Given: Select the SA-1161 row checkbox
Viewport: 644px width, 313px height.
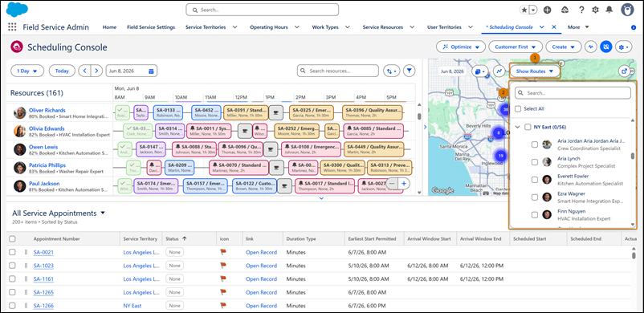Looking at the screenshot, I should click(x=12, y=278).
